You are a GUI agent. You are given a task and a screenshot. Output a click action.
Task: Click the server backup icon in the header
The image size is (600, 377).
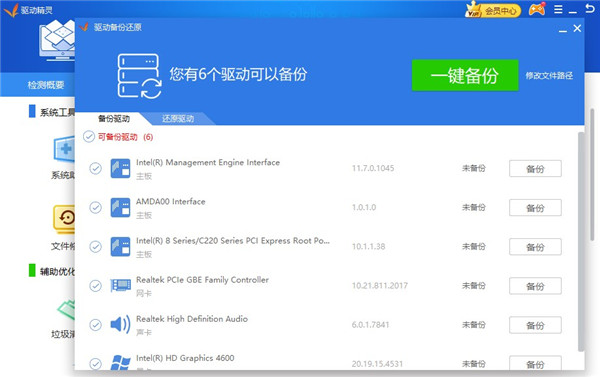139,76
